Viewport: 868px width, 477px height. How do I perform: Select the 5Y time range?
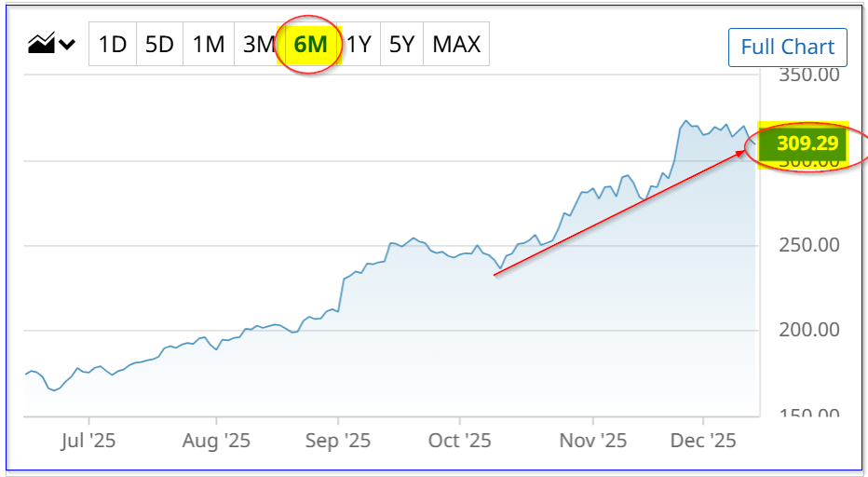pyautogui.click(x=401, y=44)
